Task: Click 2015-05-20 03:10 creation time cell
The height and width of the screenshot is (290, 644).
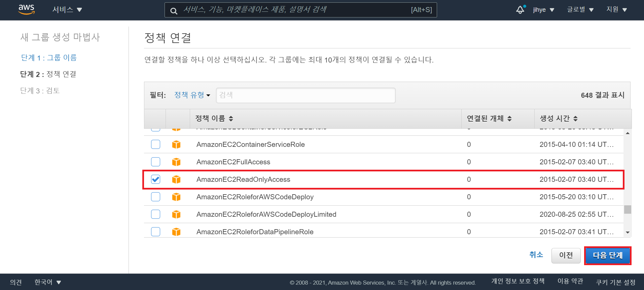Action: [577, 197]
